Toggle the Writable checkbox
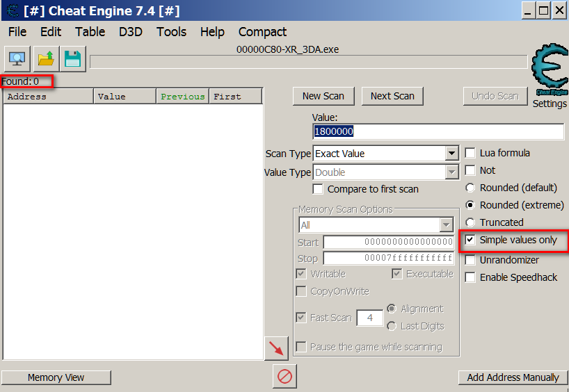569x392 pixels. coord(301,274)
